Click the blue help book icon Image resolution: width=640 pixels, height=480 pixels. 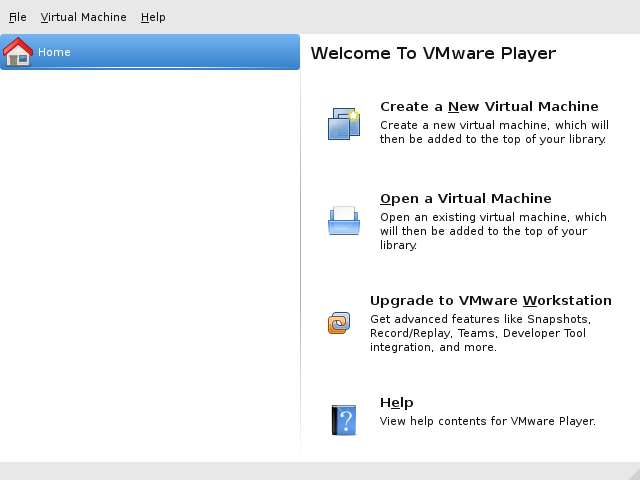pyautogui.click(x=344, y=420)
